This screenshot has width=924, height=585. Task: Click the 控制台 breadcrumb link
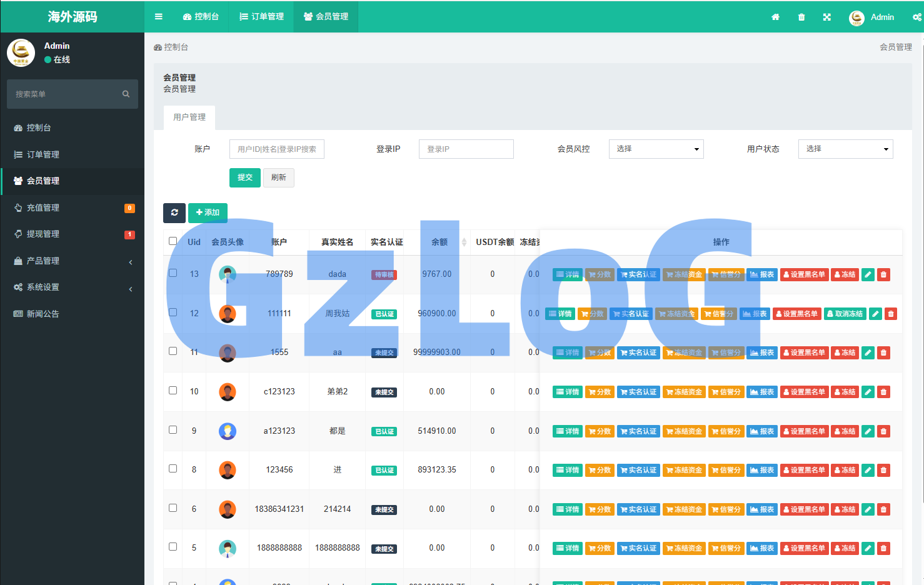[x=171, y=47]
